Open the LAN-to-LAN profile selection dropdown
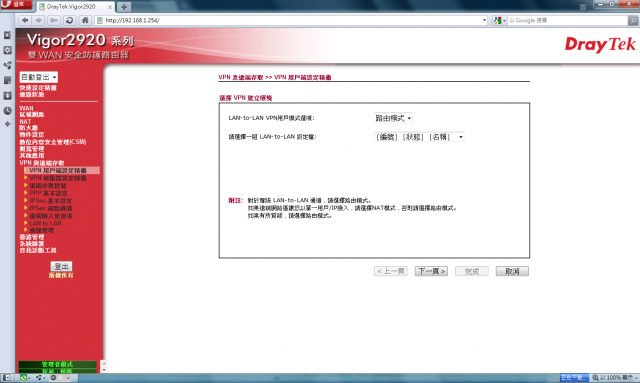 coord(419,137)
